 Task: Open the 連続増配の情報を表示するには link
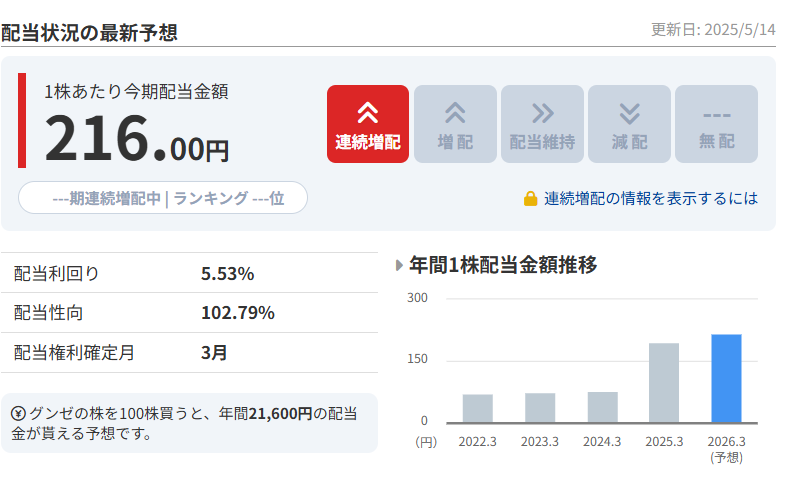click(x=651, y=199)
